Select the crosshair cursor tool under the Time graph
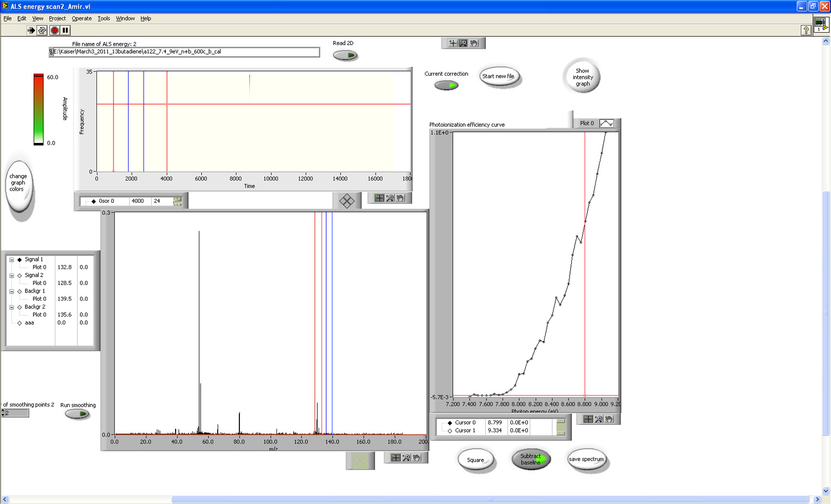Screen dimensions: 831x504 [x=379, y=198]
